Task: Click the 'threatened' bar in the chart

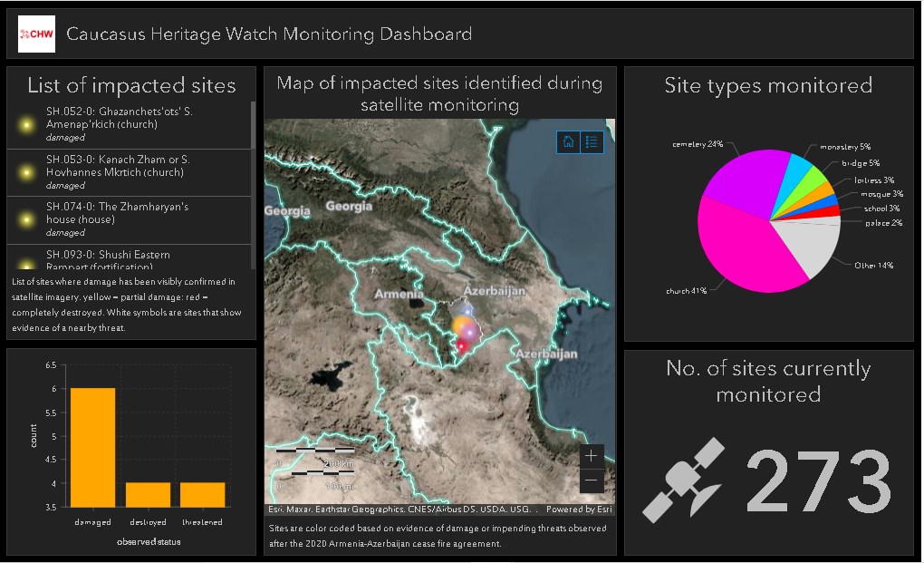Action: 202,495
